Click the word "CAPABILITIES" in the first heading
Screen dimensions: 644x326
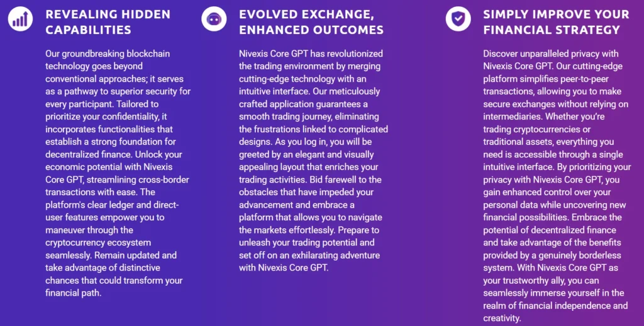pyautogui.click(x=88, y=30)
